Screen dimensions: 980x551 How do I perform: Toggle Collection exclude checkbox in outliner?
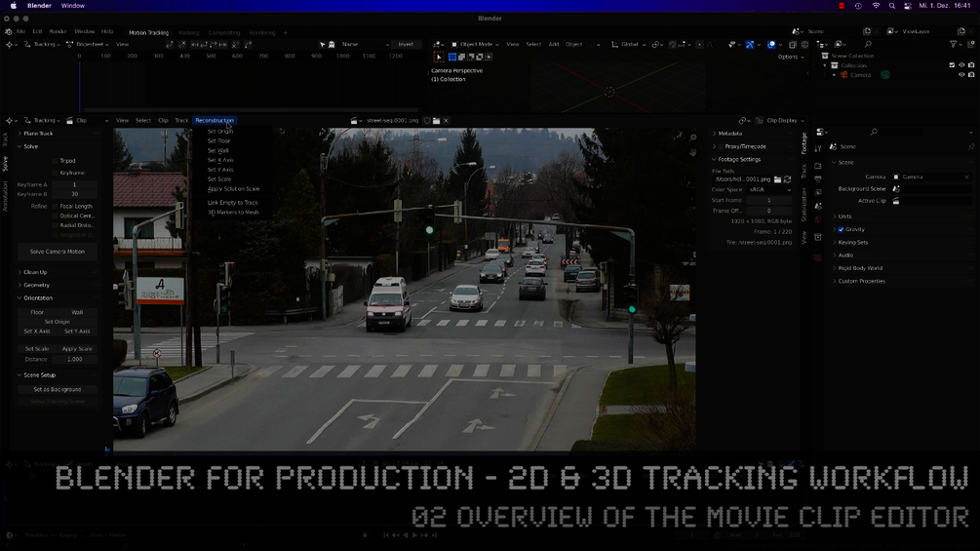952,65
